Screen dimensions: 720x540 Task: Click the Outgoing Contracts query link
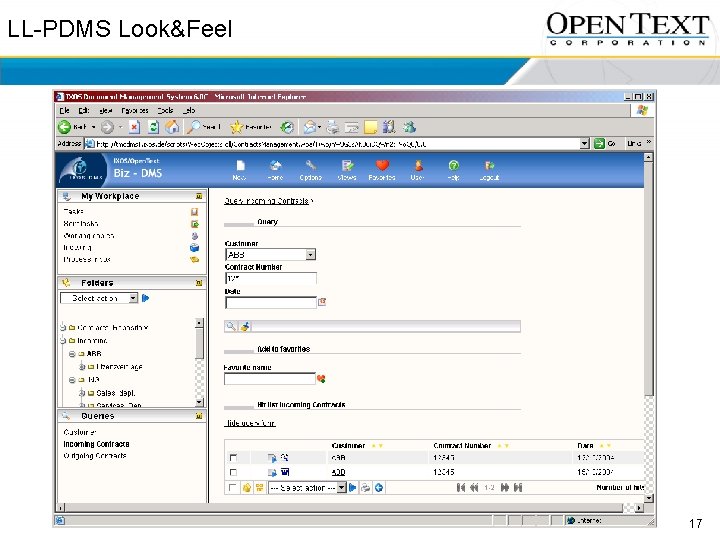click(x=95, y=456)
